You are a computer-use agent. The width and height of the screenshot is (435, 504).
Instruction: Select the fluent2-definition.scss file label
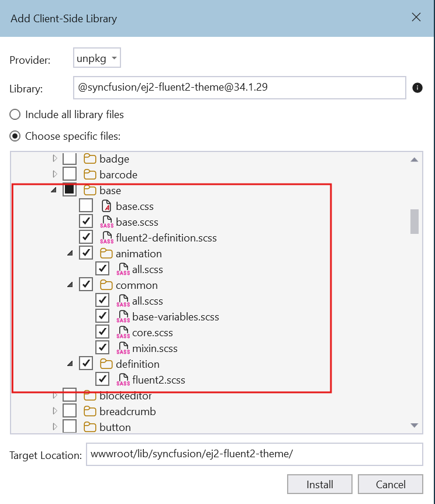(166, 238)
